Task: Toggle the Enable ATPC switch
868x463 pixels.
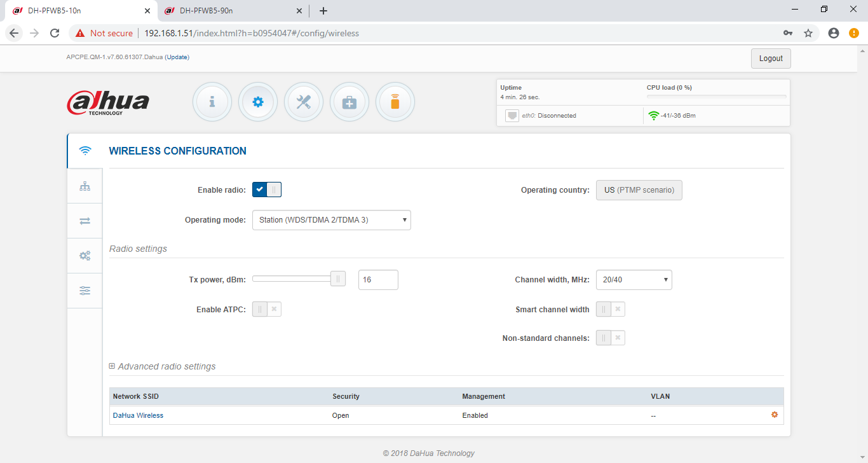Action: (267, 309)
